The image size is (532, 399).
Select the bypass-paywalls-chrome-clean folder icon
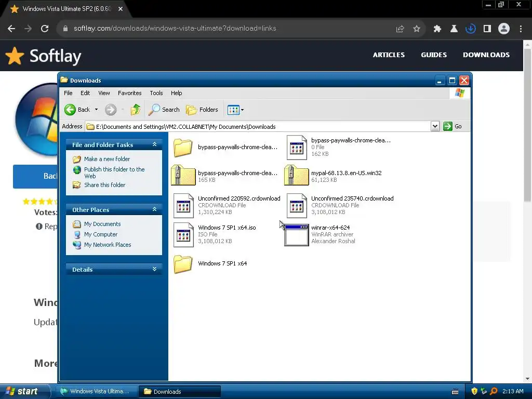click(x=183, y=148)
